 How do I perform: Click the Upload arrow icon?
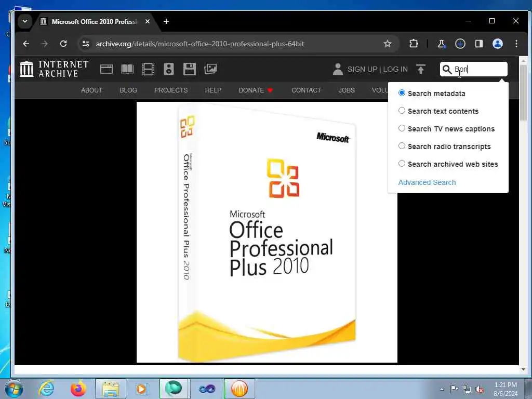click(421, 69)
